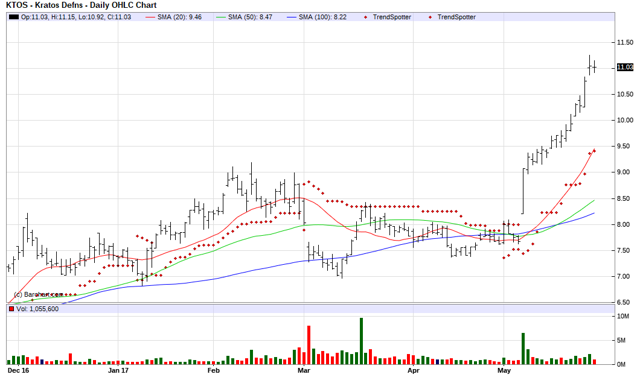Image resolution: width=640 pixels, height=389 pixels.
Task: Click the 9.50 price axis label
Action: point(625,146)
